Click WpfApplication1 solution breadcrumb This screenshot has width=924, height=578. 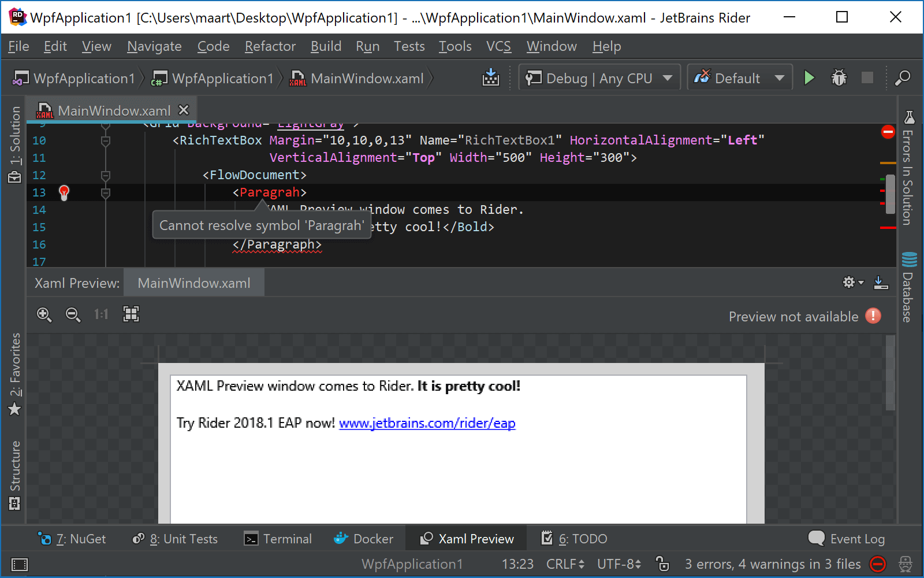(74, 78)
